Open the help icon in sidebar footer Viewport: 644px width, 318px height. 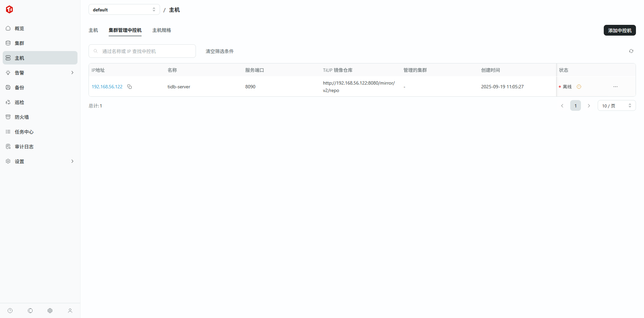click(x=10, y=311)
